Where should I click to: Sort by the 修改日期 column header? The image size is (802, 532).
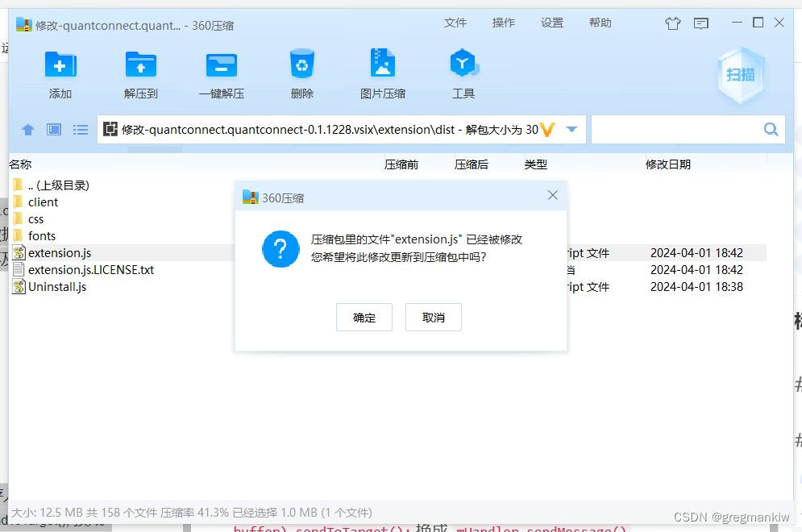coord(668,164)
